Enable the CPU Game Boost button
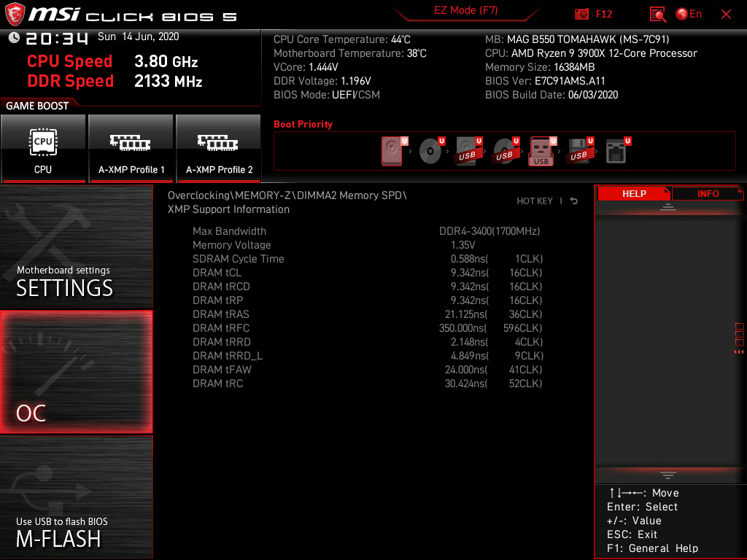The height and width of the screenshot is (560, 747). [43, 148]
